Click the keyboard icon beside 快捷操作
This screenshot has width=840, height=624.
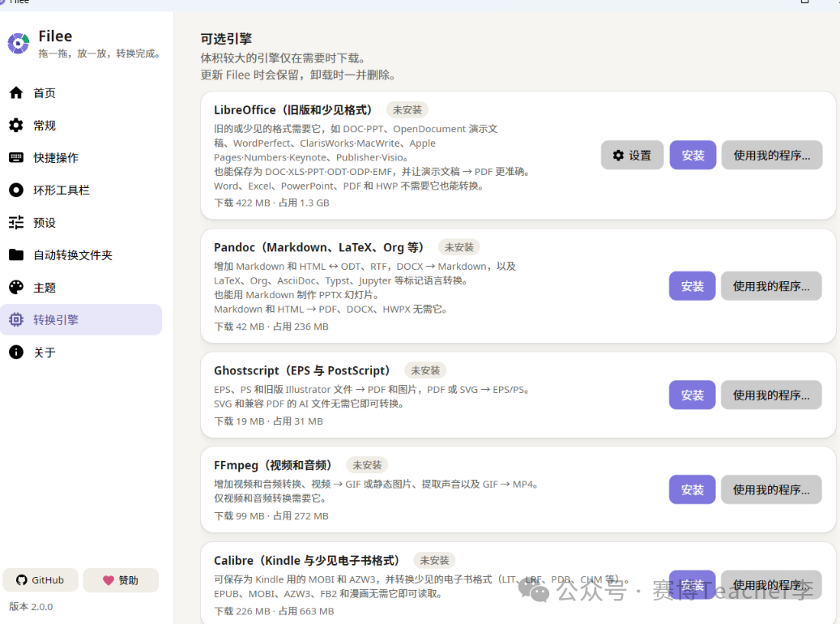(x=16, y=157)
